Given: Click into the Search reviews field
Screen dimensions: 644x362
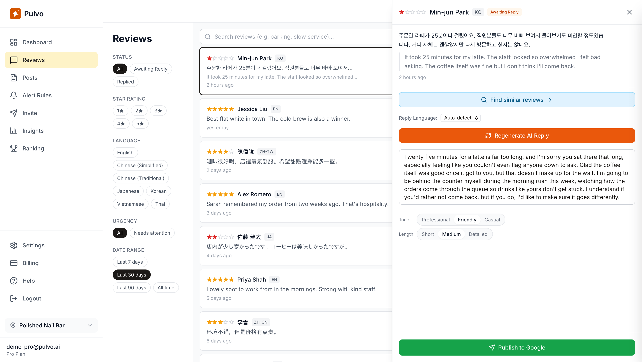Looking at the screenshot, I should click(296, 37).
